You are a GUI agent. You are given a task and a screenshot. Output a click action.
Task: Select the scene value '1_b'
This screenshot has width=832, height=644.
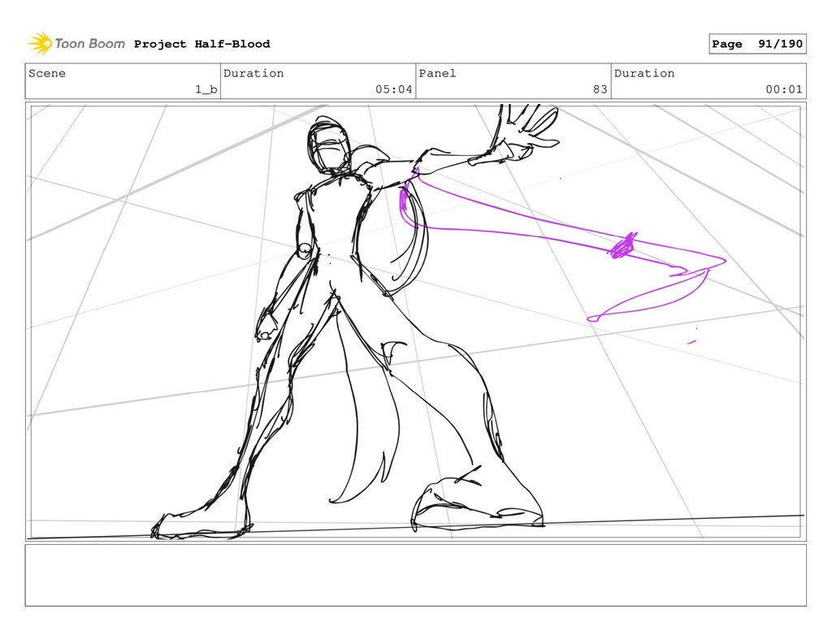206,89
